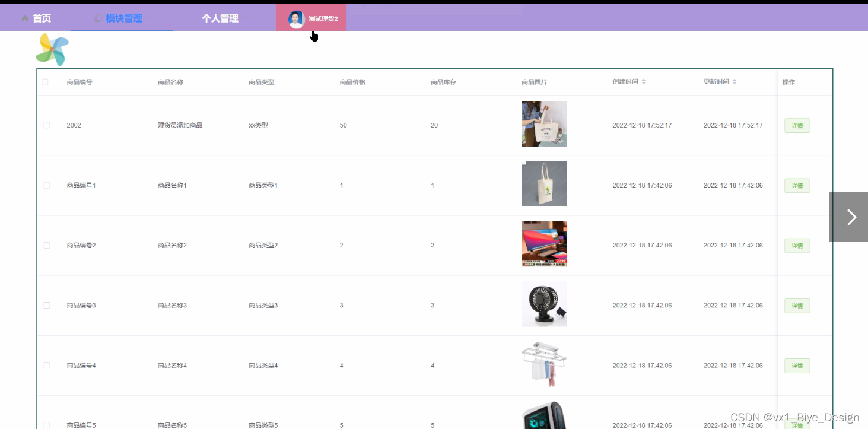The width and height of the screenshot is (868, 429).
Task: Click user avatar in header
Action: point(296,19)
